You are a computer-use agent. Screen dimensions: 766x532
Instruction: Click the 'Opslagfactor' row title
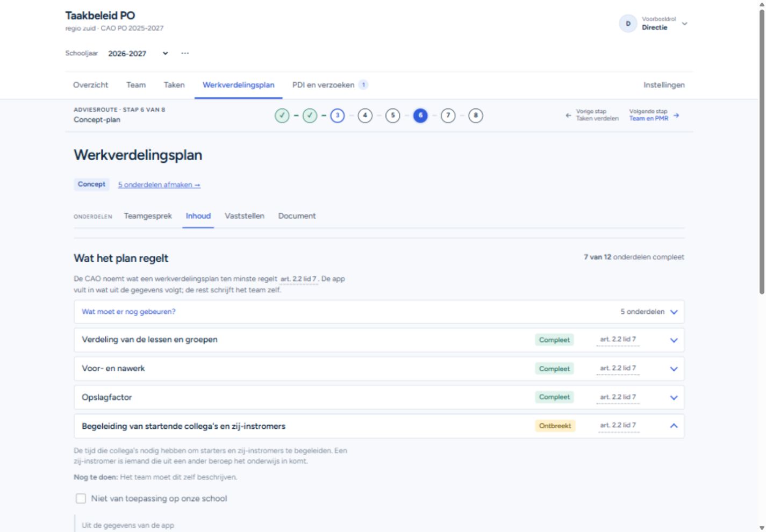106,397
